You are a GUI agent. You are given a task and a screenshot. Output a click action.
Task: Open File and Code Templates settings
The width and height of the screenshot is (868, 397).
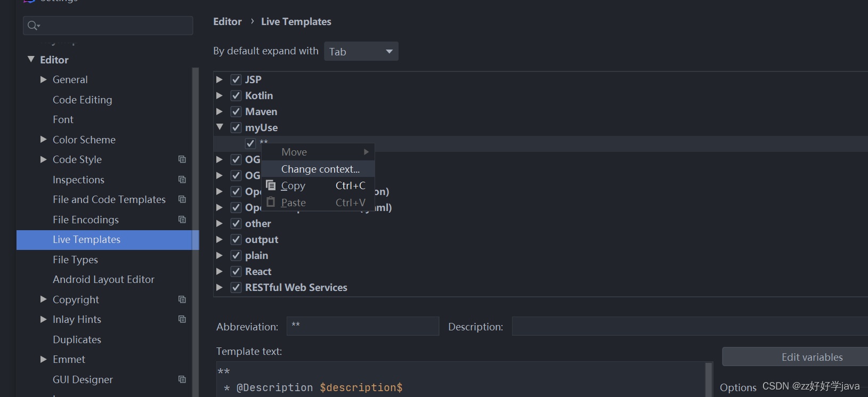coord(109,199)
